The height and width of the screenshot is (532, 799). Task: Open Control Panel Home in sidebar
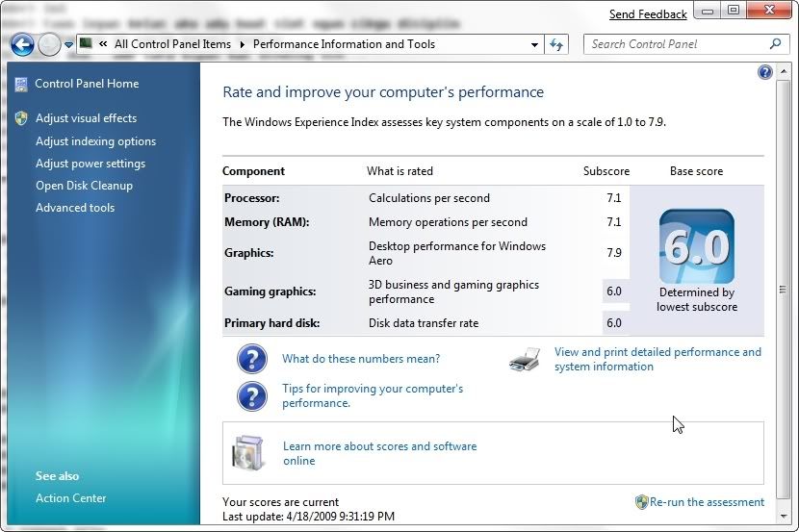(x=87, y=84)
